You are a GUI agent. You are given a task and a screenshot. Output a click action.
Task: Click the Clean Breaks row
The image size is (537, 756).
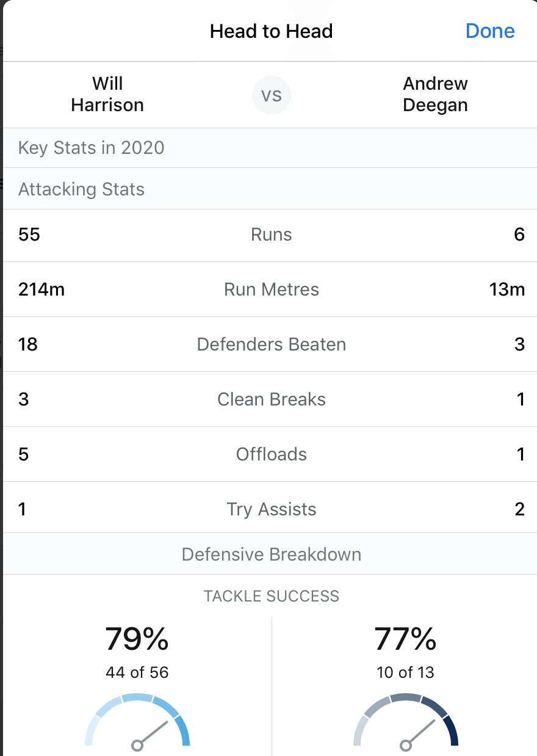[x=272, y=399]
